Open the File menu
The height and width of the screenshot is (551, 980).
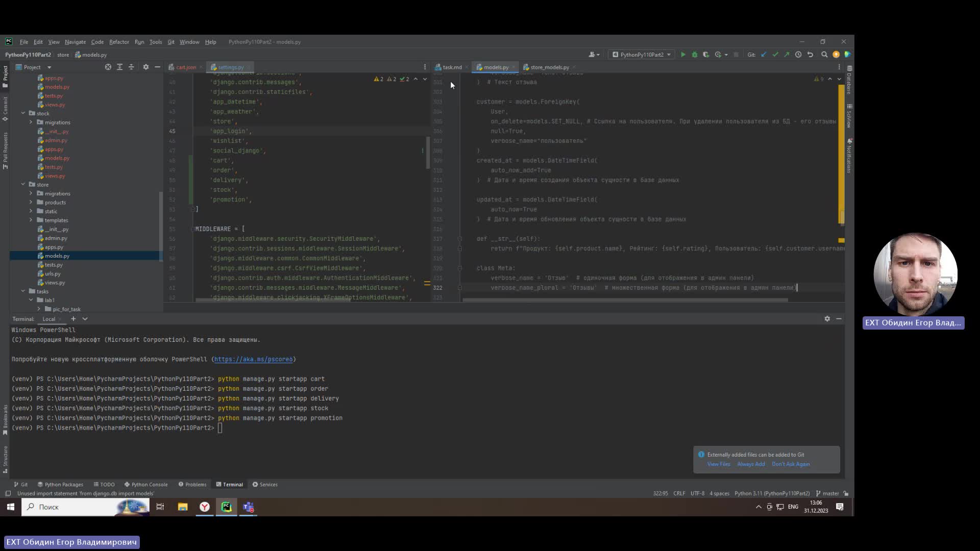[x=24, y=42]
